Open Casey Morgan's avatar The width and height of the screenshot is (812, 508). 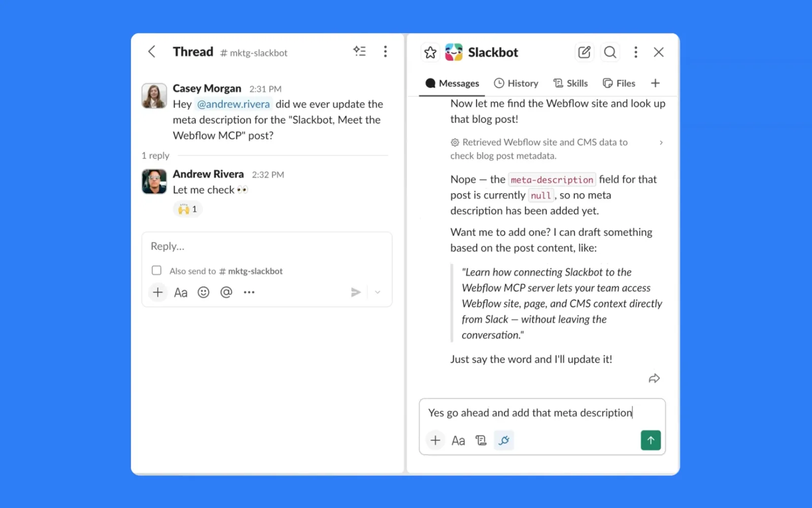[x=154, y=96]
